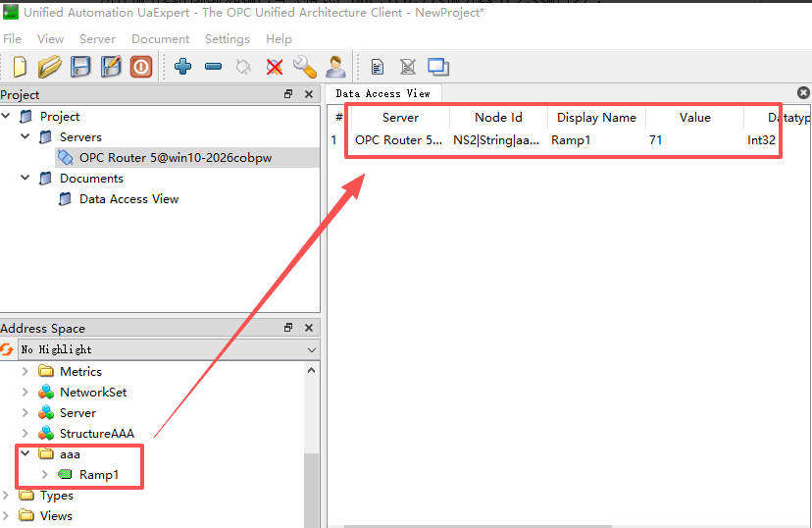The image size is (812, 528).
Task: Click Address Space scrollbar up arrow
Action: [x=311, y=370]
